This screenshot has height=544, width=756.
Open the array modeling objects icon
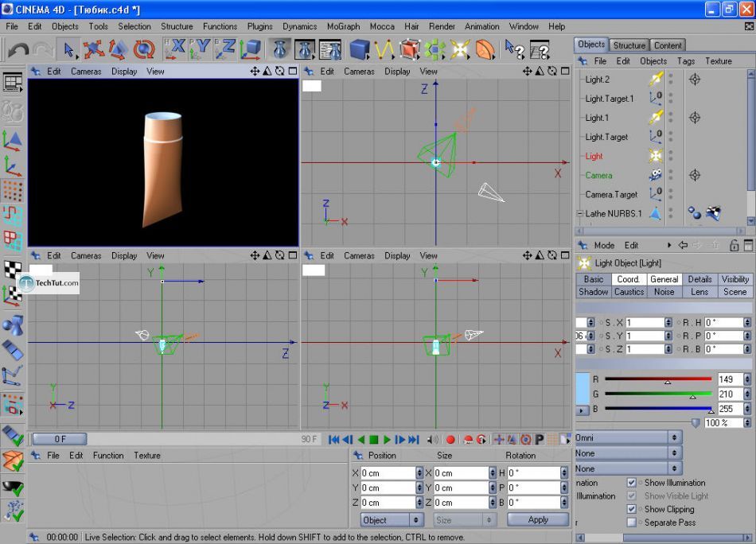click(435, 49)
